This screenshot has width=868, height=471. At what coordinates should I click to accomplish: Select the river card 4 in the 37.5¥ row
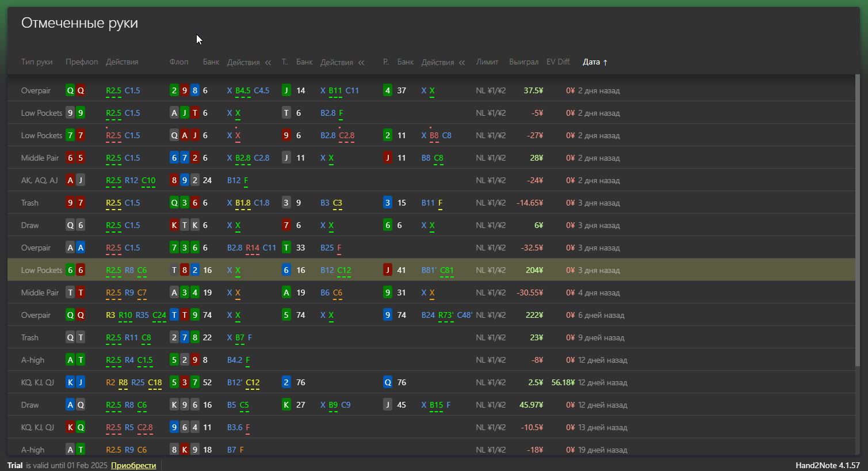tap(388, 90)
